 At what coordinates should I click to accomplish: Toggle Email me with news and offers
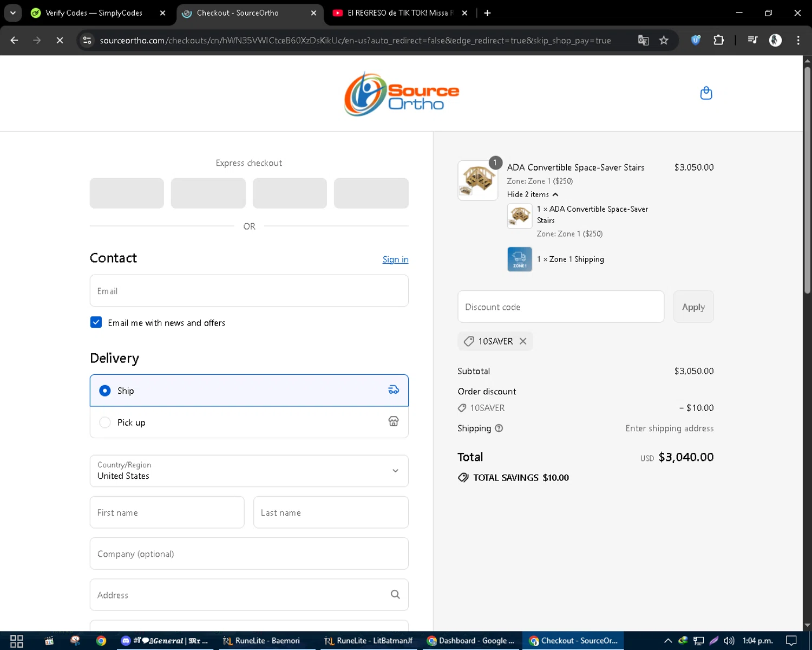pyautogui.click(x=96, y=322)
